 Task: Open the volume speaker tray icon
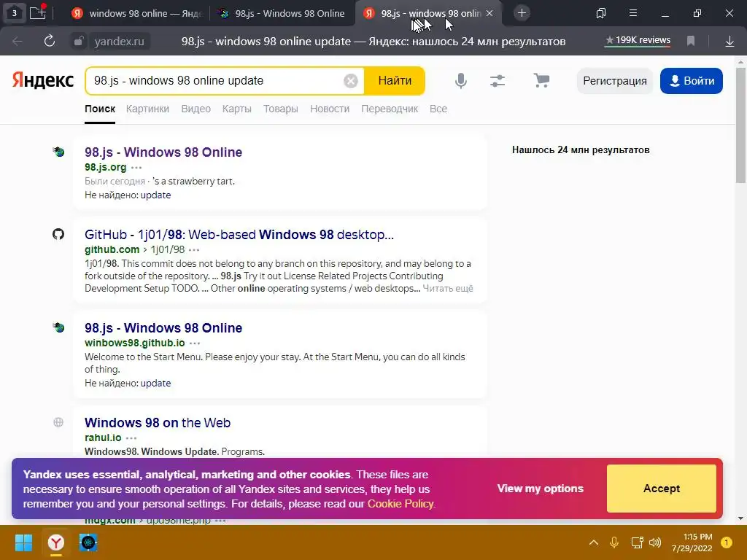(x=655, y=542)
